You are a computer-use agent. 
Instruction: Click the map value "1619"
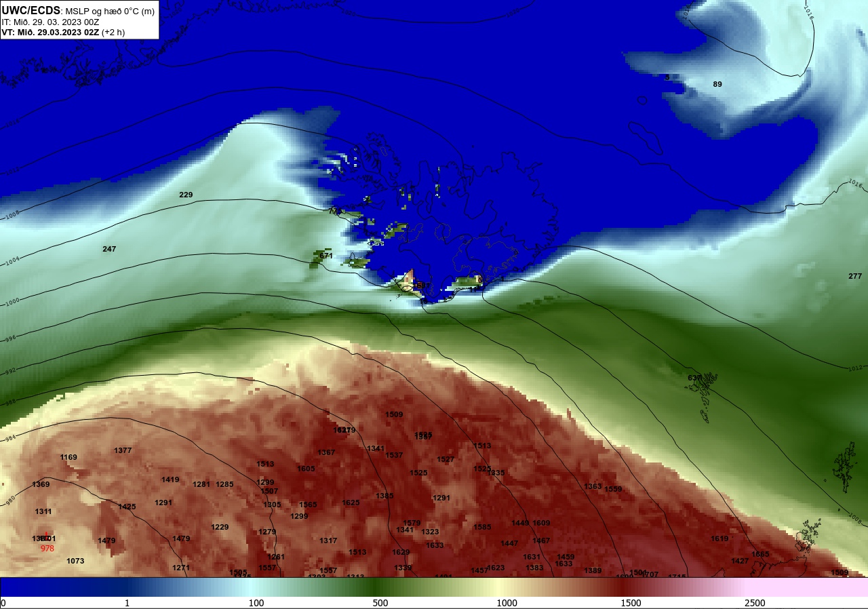click(x=719, y=538)
